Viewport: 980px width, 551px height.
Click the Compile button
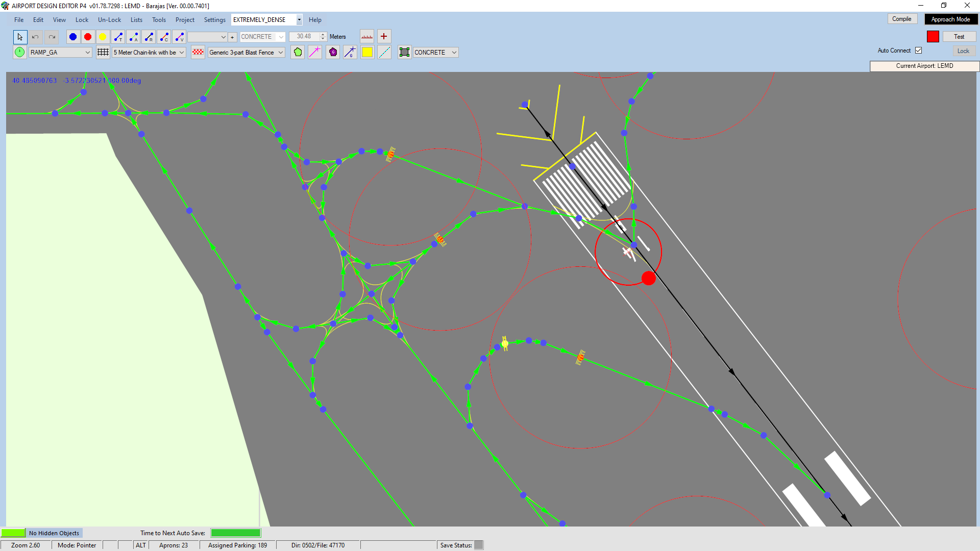(x=902, y=19)
